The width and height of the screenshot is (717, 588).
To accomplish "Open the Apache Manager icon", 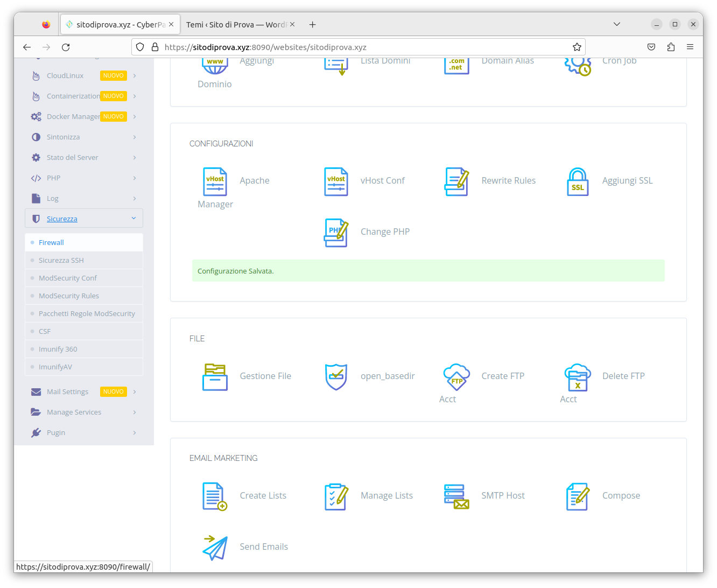I will point(215,181).
